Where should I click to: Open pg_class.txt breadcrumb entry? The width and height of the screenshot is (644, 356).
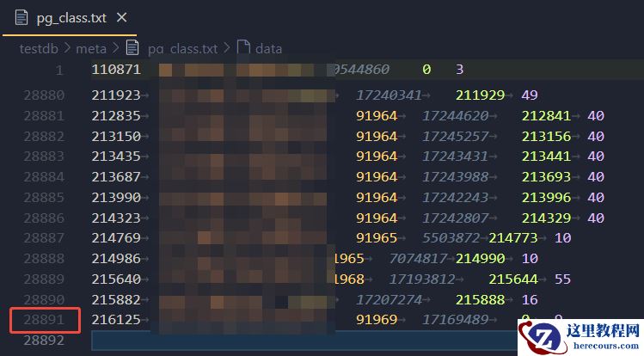pos(183,49)
